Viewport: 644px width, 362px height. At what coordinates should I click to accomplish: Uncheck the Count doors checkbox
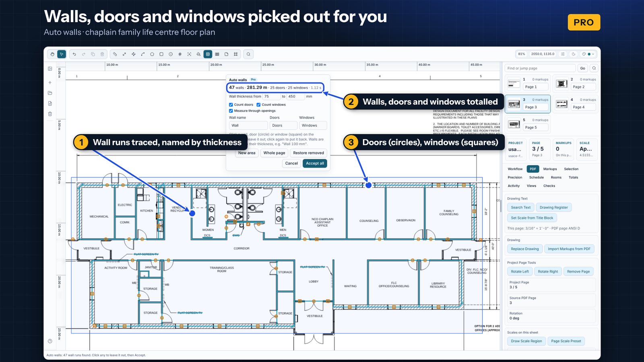[231, 105]
